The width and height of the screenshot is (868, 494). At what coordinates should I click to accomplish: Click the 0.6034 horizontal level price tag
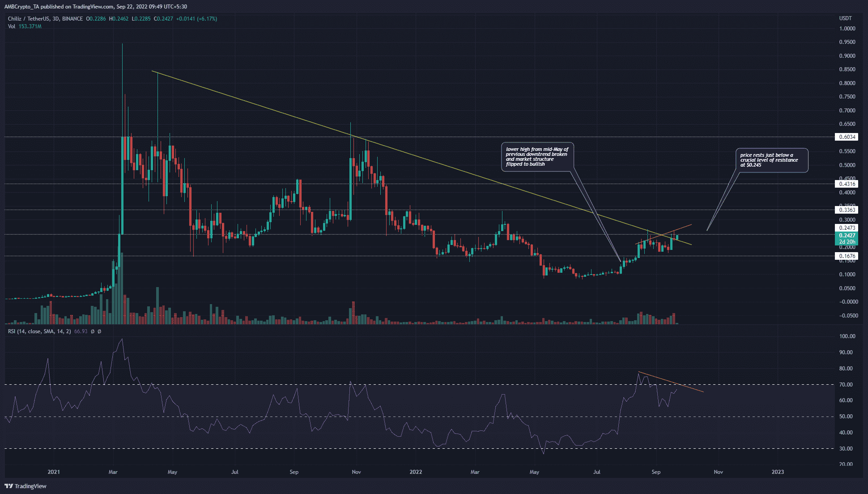pyautogui.click(x=847, y=137)
